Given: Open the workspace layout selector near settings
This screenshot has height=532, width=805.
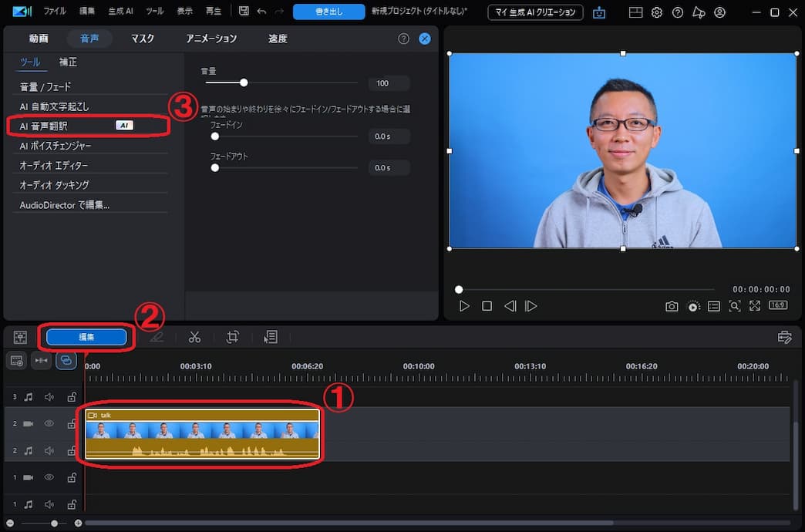Looking at the screenshot, I should (635, 12).
